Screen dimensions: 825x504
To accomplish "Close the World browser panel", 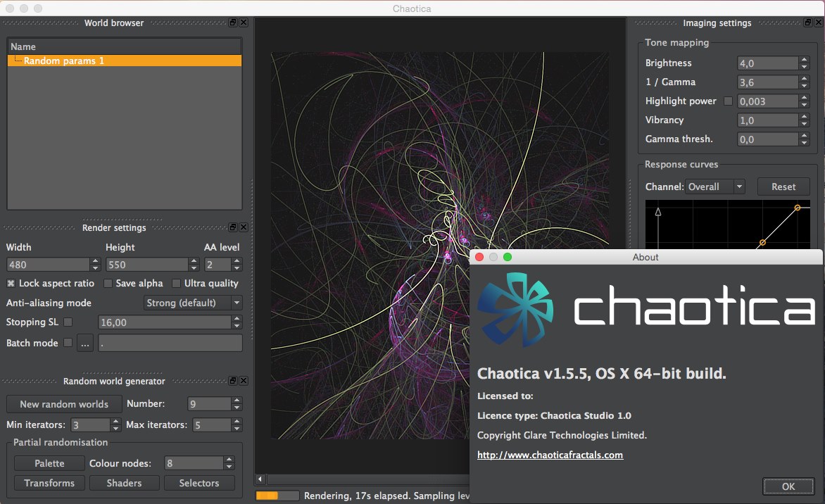I will tap(244, 23).
